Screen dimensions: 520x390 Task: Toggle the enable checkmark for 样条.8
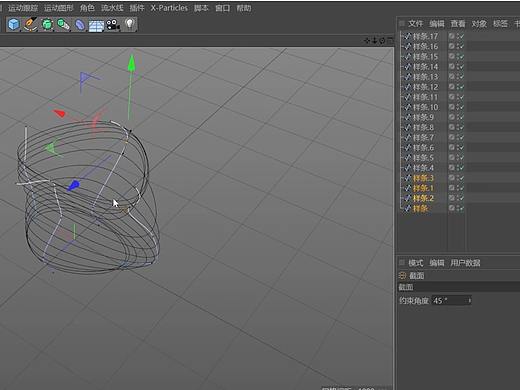[462, 127]
